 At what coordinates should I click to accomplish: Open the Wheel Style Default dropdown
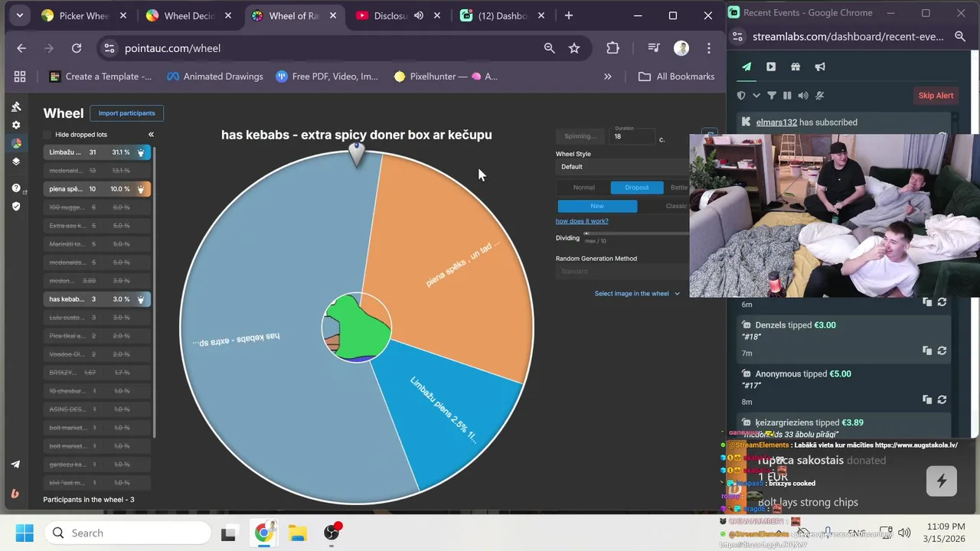coord(622,167)
